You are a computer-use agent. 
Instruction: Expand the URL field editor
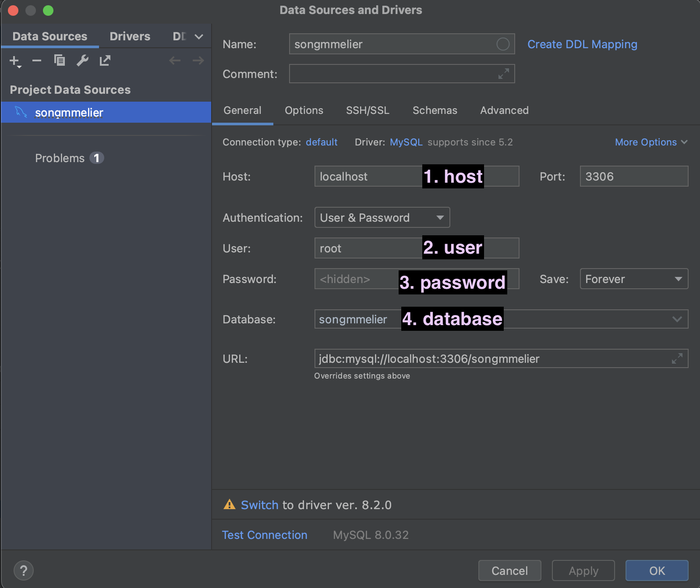[x=677, y=358]
